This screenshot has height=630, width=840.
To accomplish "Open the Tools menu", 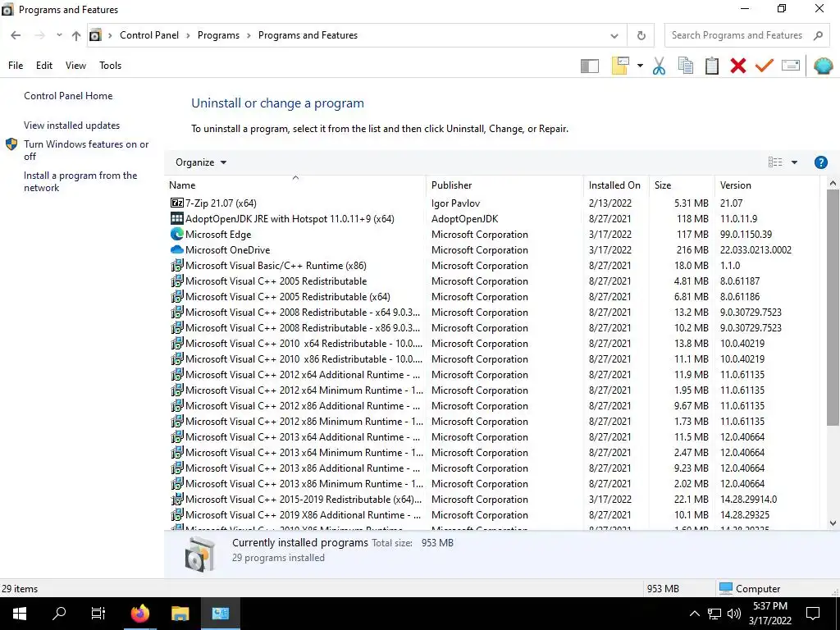I will coord(111,66).
